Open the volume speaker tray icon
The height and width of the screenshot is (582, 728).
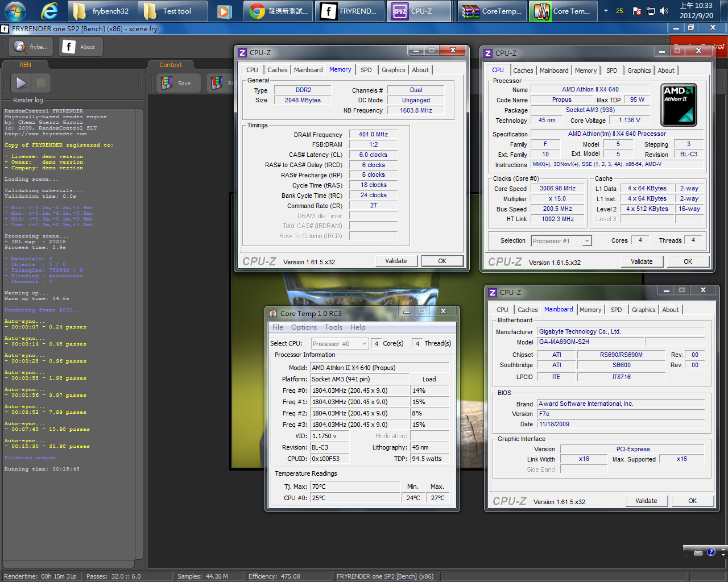point(664,11)
